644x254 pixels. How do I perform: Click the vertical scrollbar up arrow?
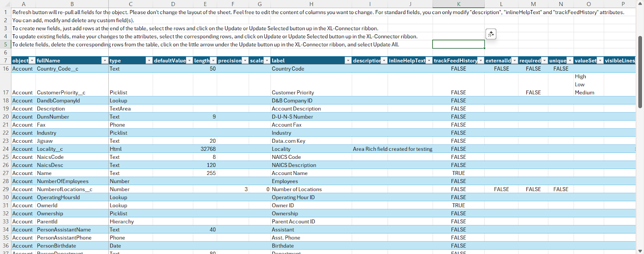point(640,4)
